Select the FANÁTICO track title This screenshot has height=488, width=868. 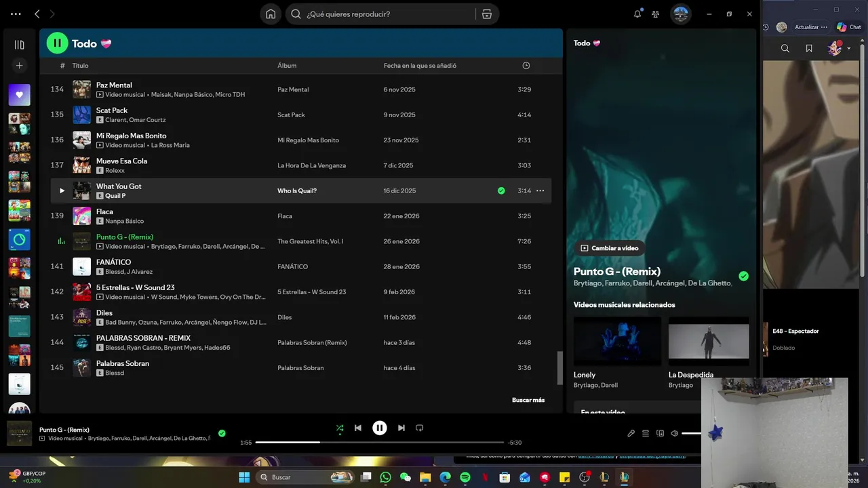click(x=114, y=262)
